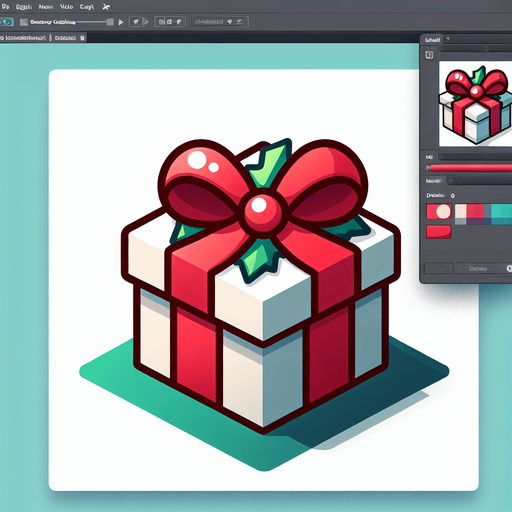Switch to the first document tab
The image size is (512, 512).
pos(23,38)
